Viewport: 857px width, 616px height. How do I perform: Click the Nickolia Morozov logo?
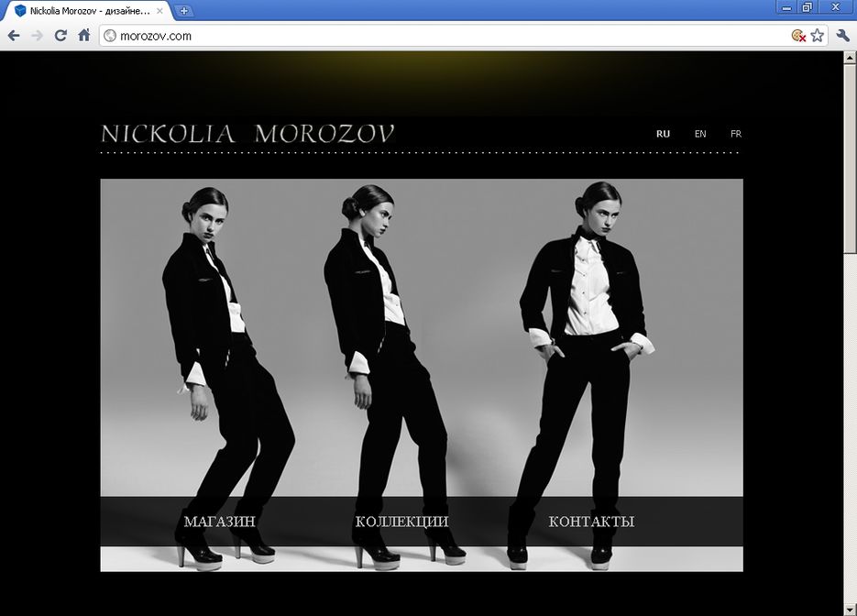[247, 134]
